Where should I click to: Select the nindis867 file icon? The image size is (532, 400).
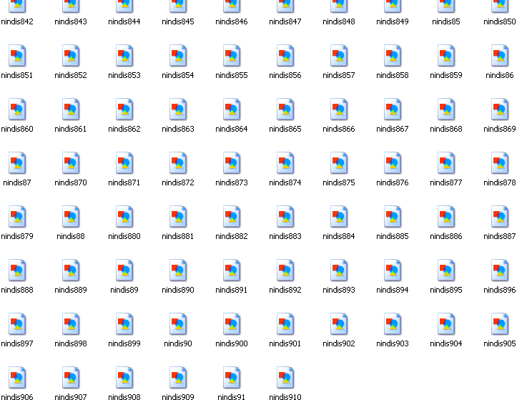coord(393,109)
